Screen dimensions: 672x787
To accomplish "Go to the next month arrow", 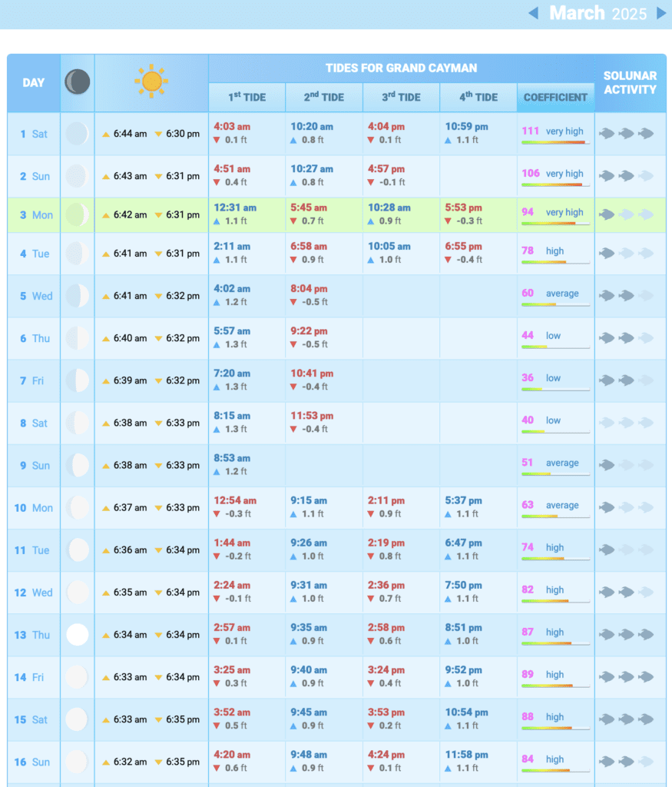I will pos(660,13).
